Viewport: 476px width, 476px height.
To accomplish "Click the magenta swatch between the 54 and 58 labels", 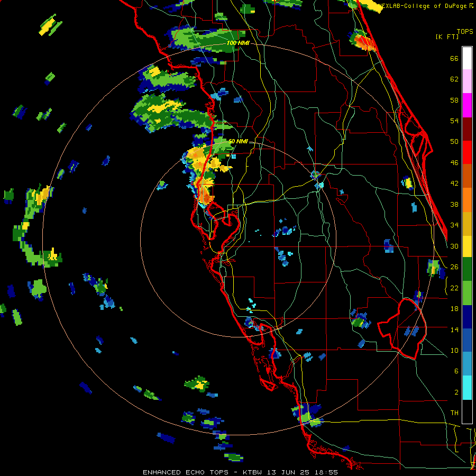I will (x=467, y=105).
